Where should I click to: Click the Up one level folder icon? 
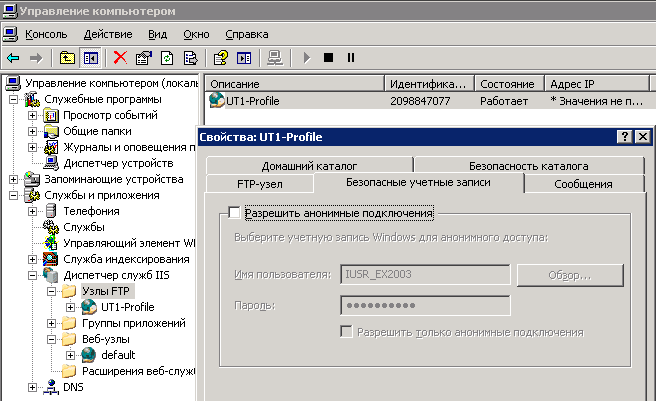click(x=66, y=58)
